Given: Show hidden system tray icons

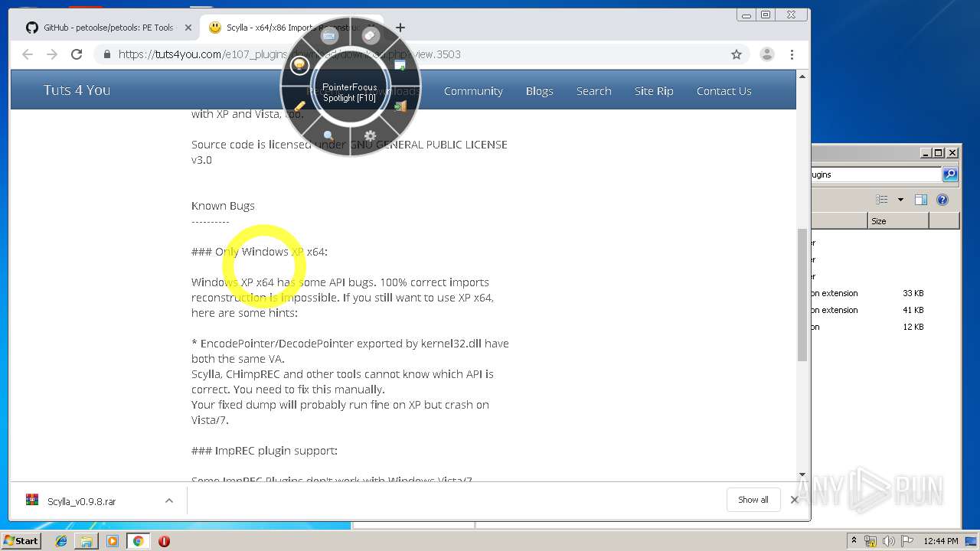Looking at the screenshot, I should click(854, 540).
